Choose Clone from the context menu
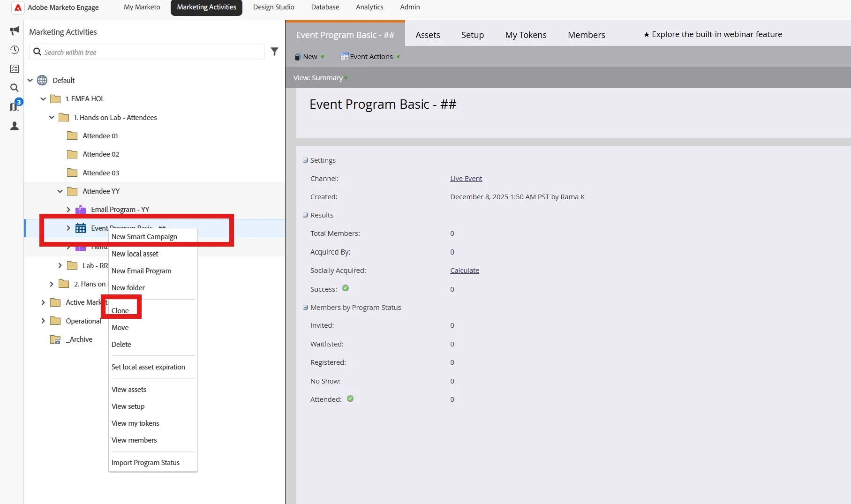Viewport: 851px width, 504px height. [120, 310]
